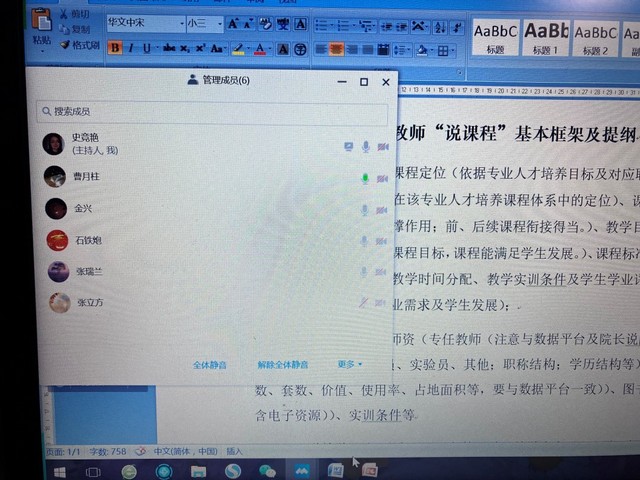Screen dimensions: 640x480
Task: Open the font name dropdown (华文中宋)
Action: 144,23
